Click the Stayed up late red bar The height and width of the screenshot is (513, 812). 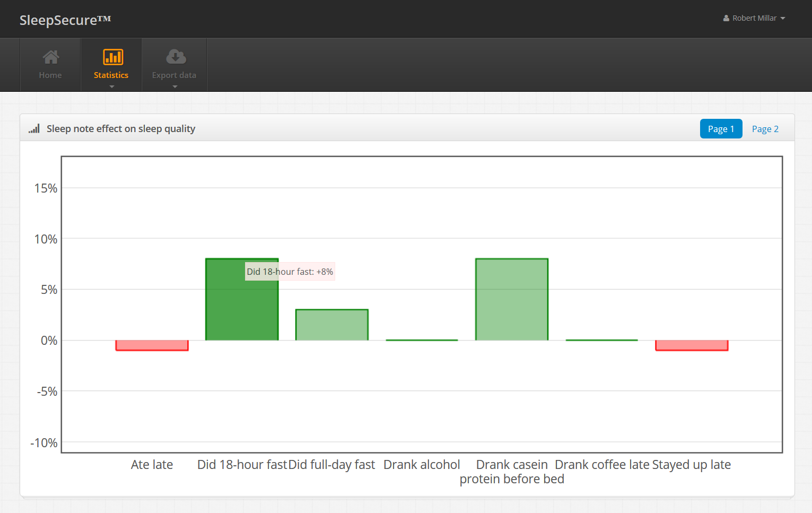point(692,345)
